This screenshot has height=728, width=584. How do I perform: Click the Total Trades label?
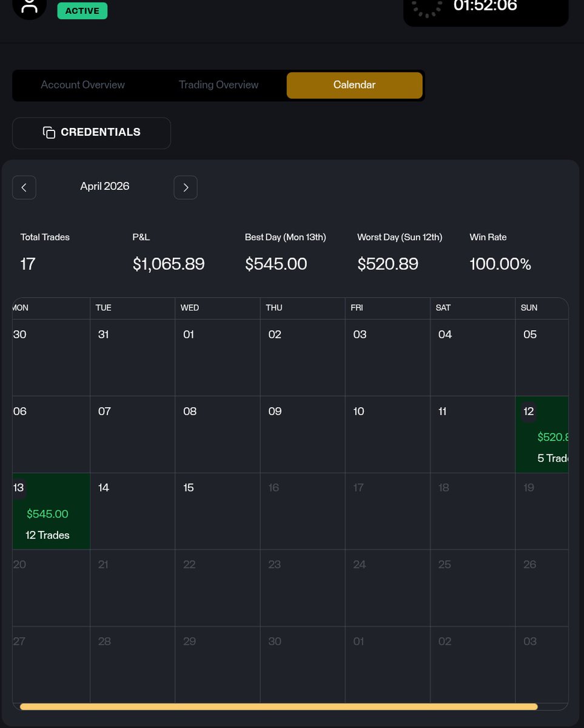click(45, 237)
